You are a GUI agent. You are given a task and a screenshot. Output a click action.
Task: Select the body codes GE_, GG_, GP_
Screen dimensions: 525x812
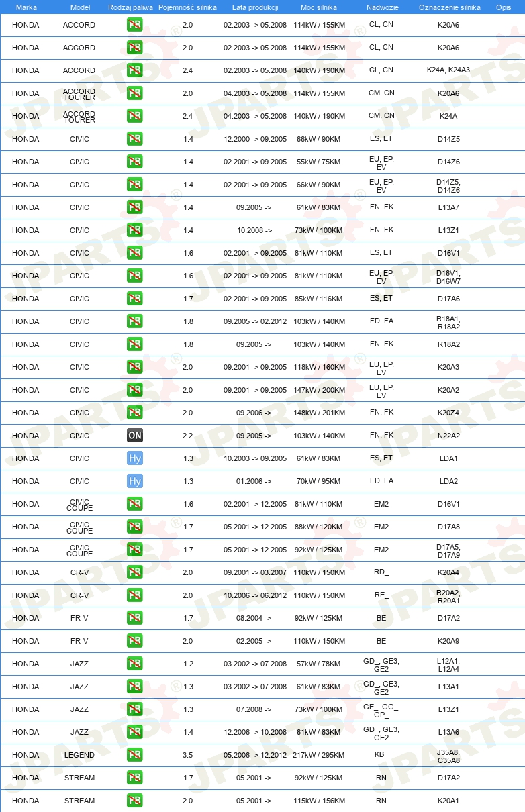pyautogui.click(x=381, y=709)
